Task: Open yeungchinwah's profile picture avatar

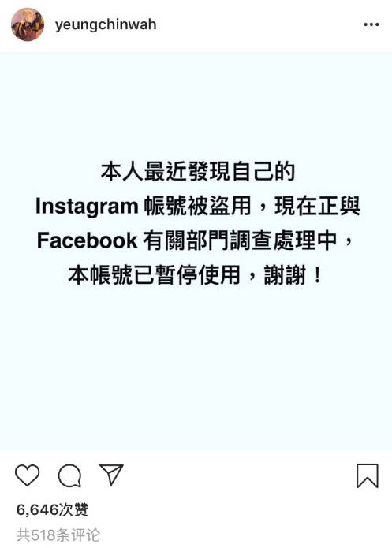Action: (x=28, y=24)
